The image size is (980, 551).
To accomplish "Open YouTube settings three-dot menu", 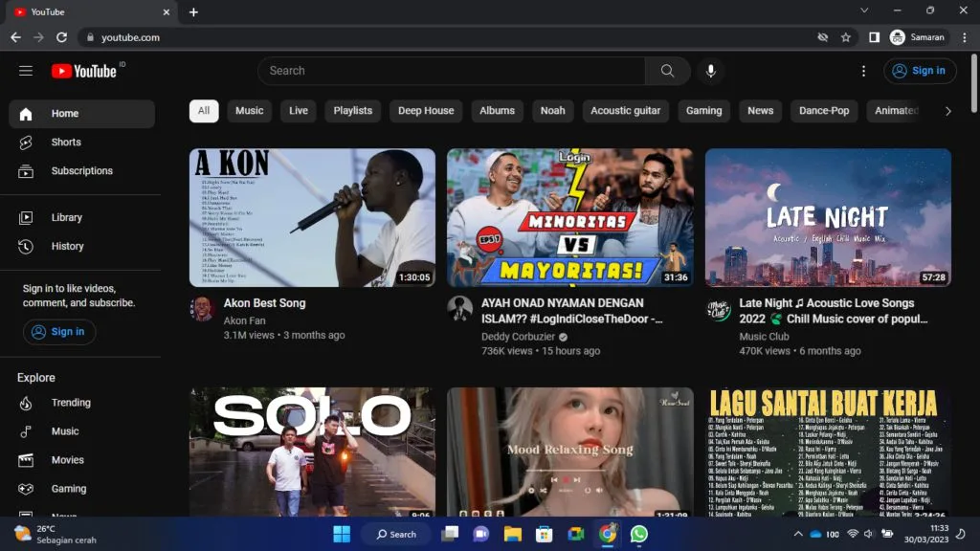I will coord(863,71).
